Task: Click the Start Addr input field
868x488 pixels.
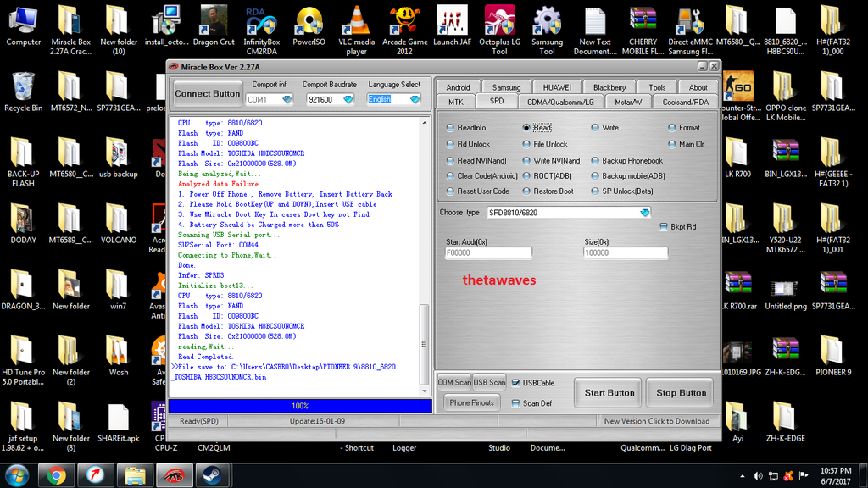Action: pos(488,252)
